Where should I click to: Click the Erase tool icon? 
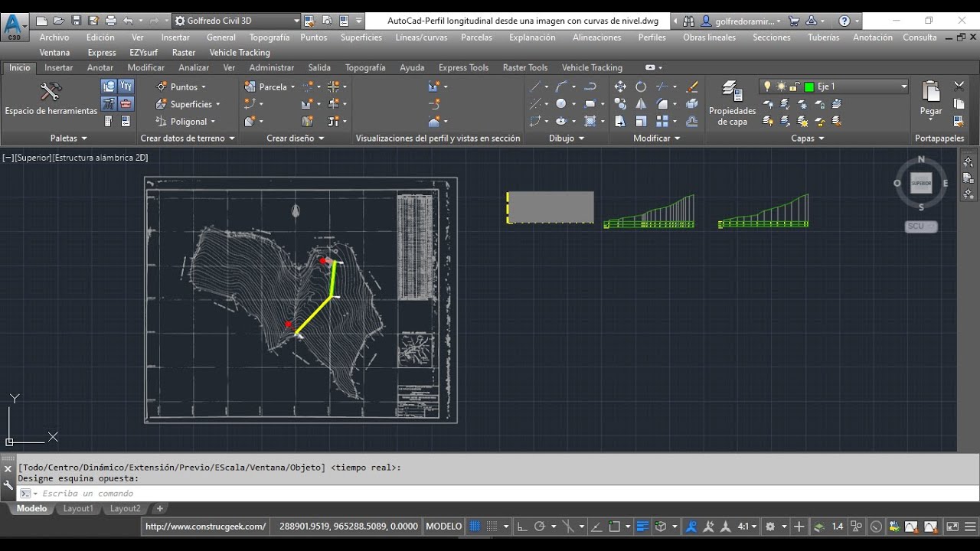click(x=692, y=86)
